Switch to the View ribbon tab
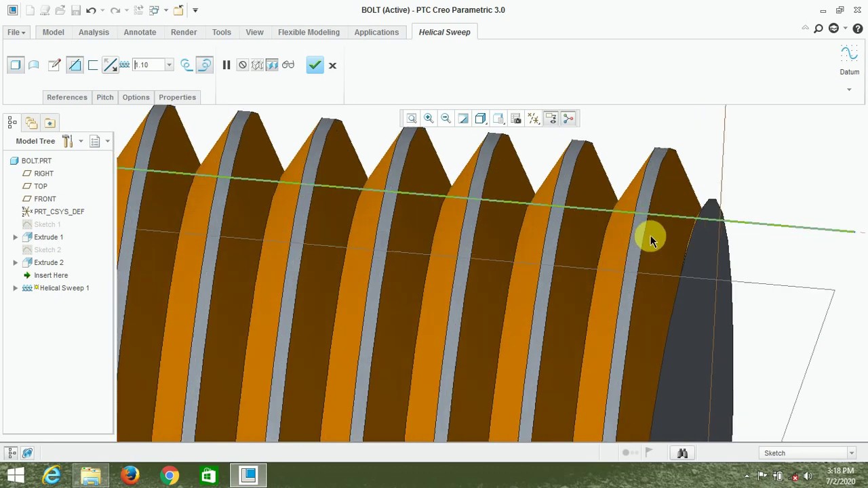The height and width of the screenshot is (488, 868). click(254, 32)
